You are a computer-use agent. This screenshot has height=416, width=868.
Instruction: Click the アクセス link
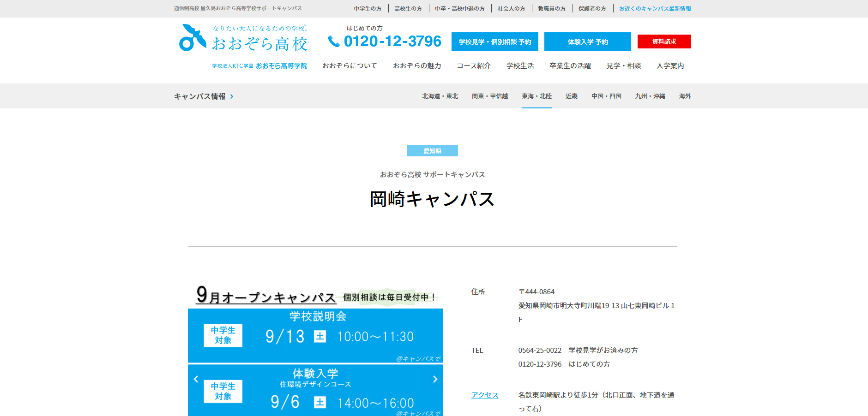point(485,395)
